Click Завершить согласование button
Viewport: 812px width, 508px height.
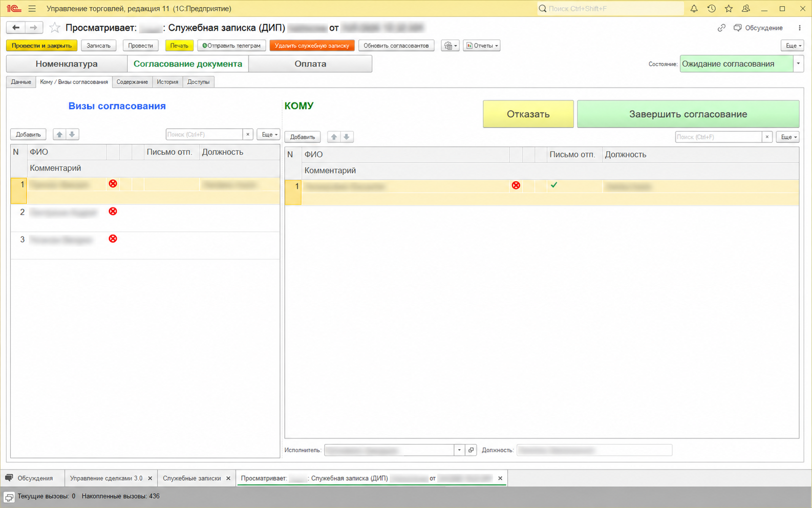pyautogui.click(x=688, y=114)
